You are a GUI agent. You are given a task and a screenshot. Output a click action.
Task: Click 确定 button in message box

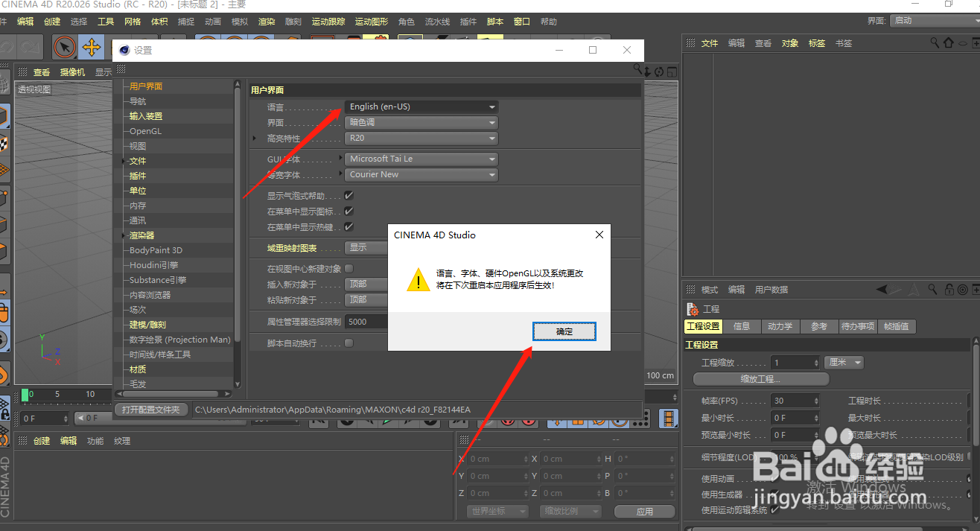564,331
